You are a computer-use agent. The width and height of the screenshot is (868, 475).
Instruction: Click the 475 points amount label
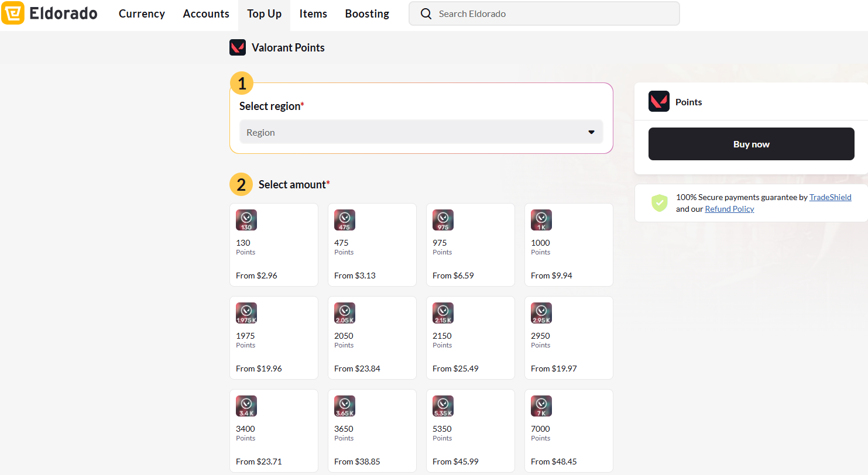point(341,243)
